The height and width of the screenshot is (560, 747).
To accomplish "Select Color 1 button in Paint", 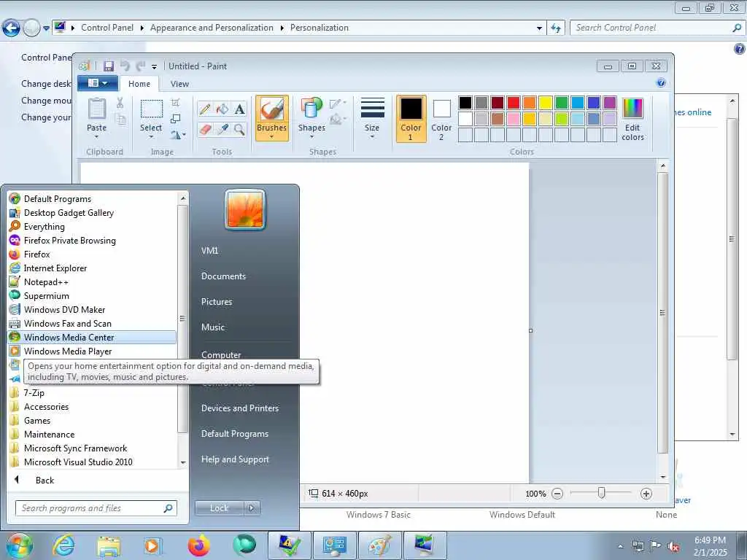I will [x=411, y=119].
